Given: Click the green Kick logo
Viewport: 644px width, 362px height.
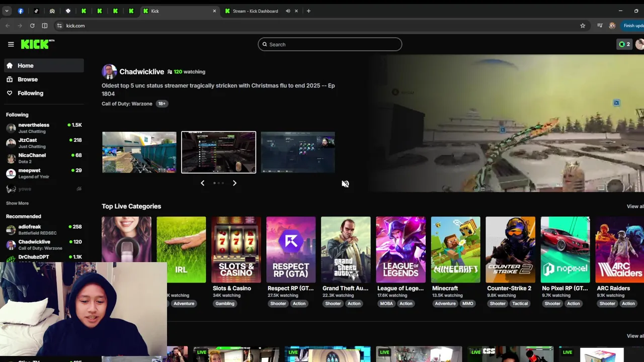Looking at the screenshot, I should point(37,44).
